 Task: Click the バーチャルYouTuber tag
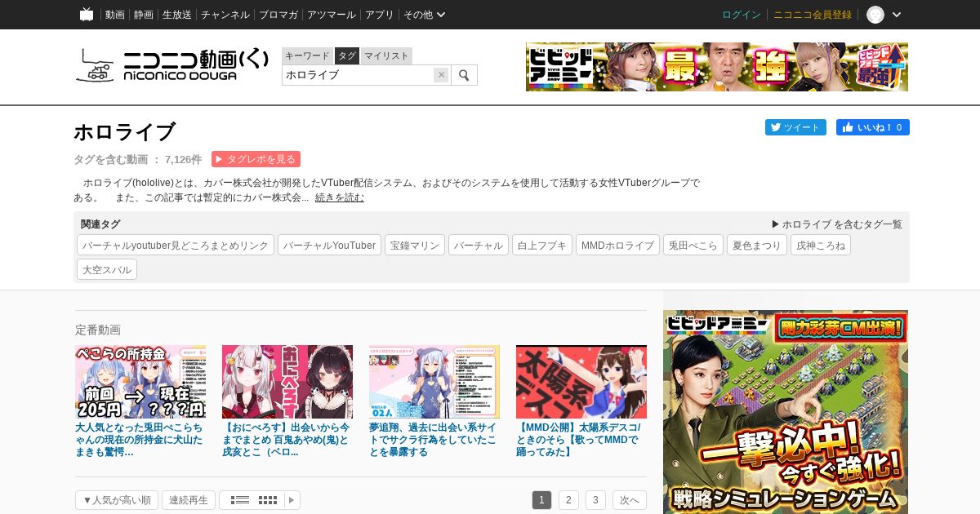click(x=329, y=245)
